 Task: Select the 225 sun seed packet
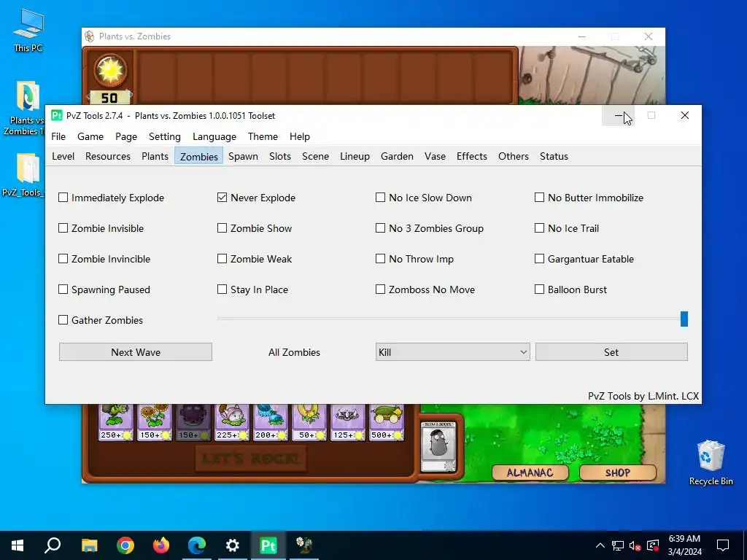tap(232, 422)
